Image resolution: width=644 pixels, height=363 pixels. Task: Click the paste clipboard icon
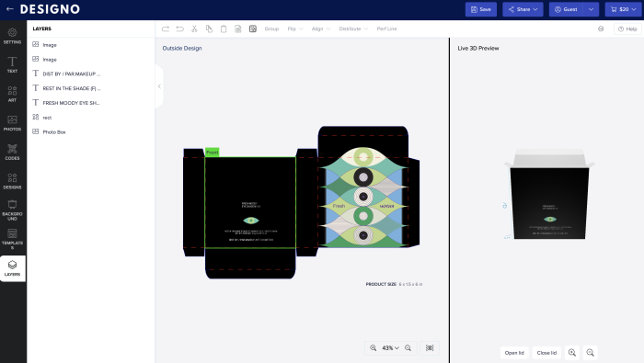(x=224, y=28)
